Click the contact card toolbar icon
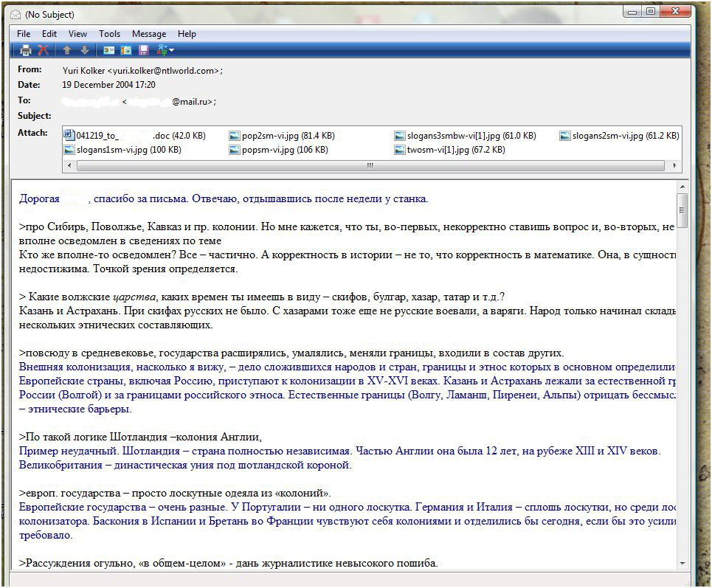 coord(108,50)
